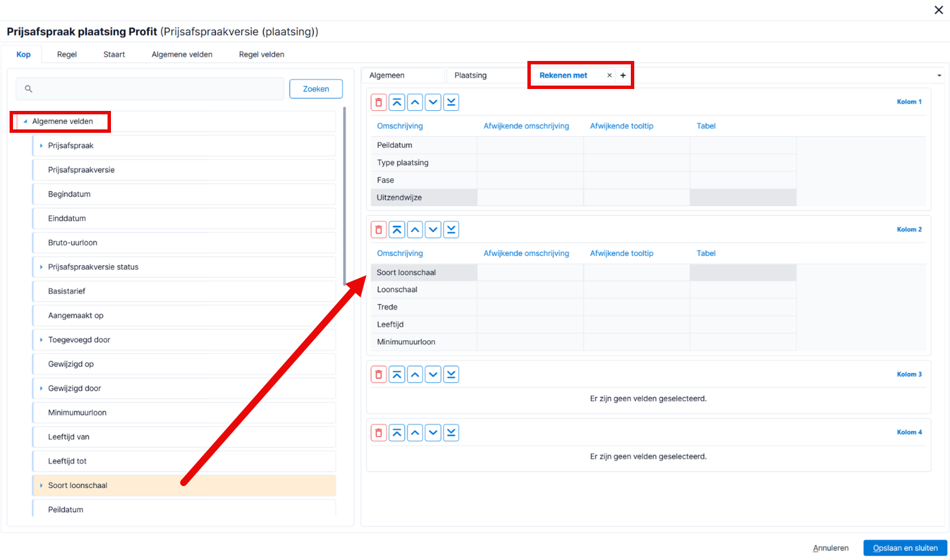950x560 pixels.
Task: Expand the Prijsafspraak tree item
Action: 41,146
